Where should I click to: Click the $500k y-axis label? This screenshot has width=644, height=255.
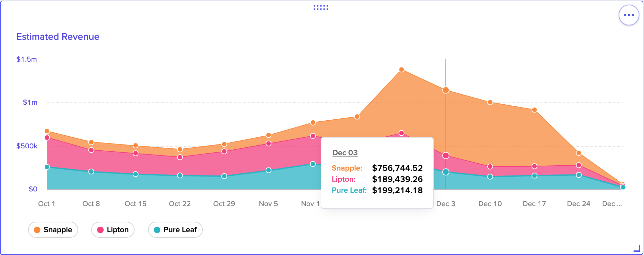27,146
